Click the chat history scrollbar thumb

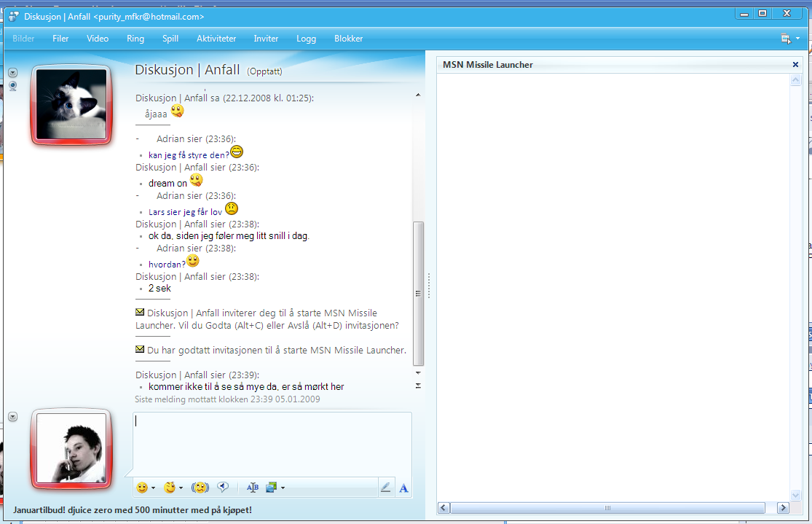418,294
